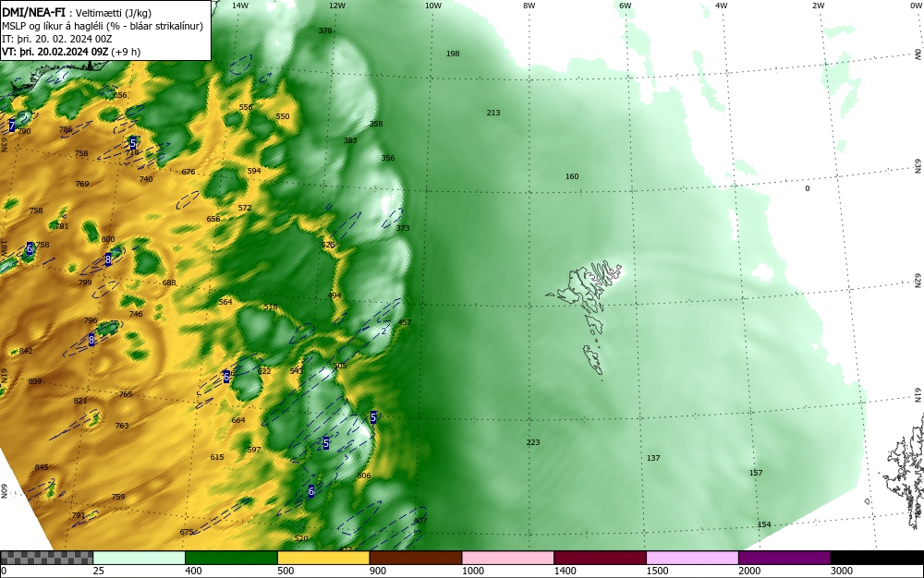Select the light pink 1000–1400 legend swatch
The image size is (924, 578).
click(x=508, y=558)
